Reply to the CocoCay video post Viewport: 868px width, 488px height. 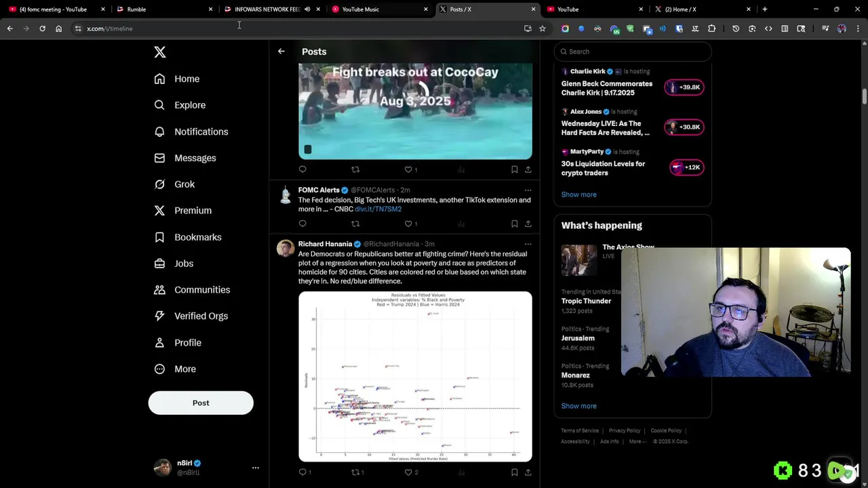click(302, 169)
